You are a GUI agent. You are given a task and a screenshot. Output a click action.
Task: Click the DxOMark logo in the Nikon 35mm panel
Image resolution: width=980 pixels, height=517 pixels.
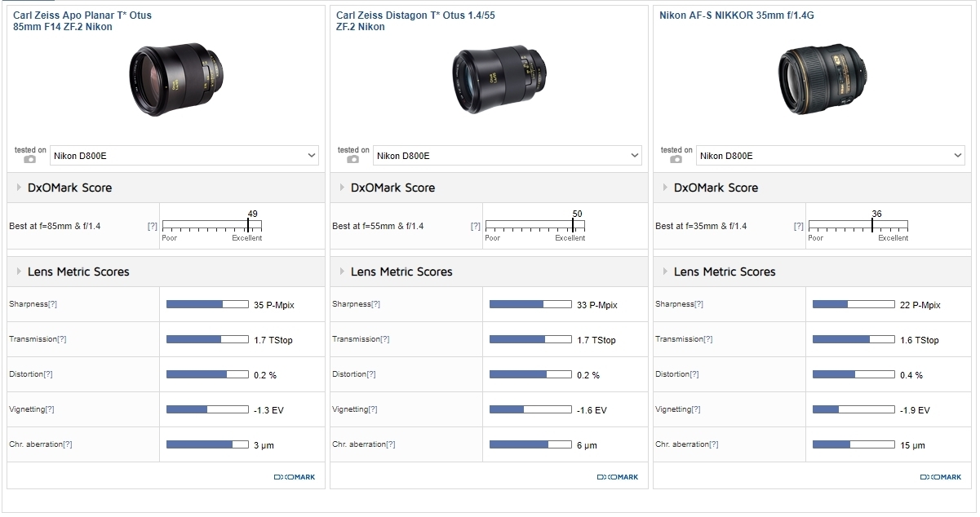point(940,477)
